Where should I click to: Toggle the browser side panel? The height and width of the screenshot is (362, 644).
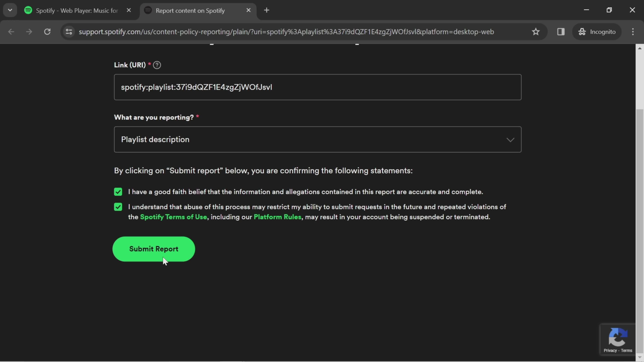coord(561,32)
